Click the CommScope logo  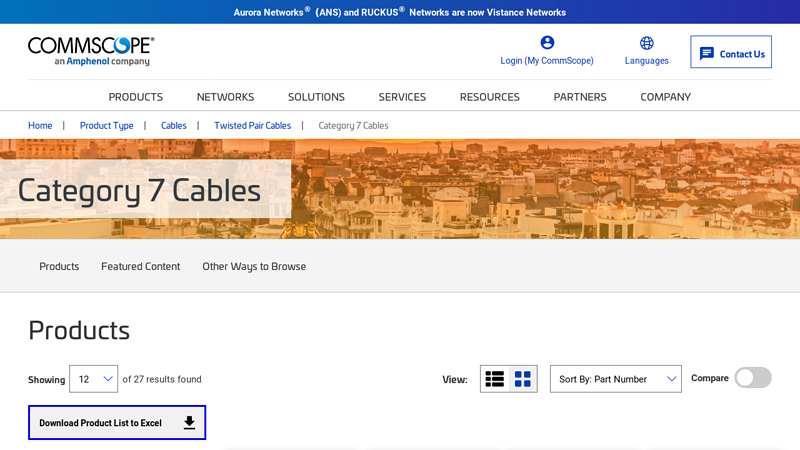pyautogui.click(x=91, y=51)
